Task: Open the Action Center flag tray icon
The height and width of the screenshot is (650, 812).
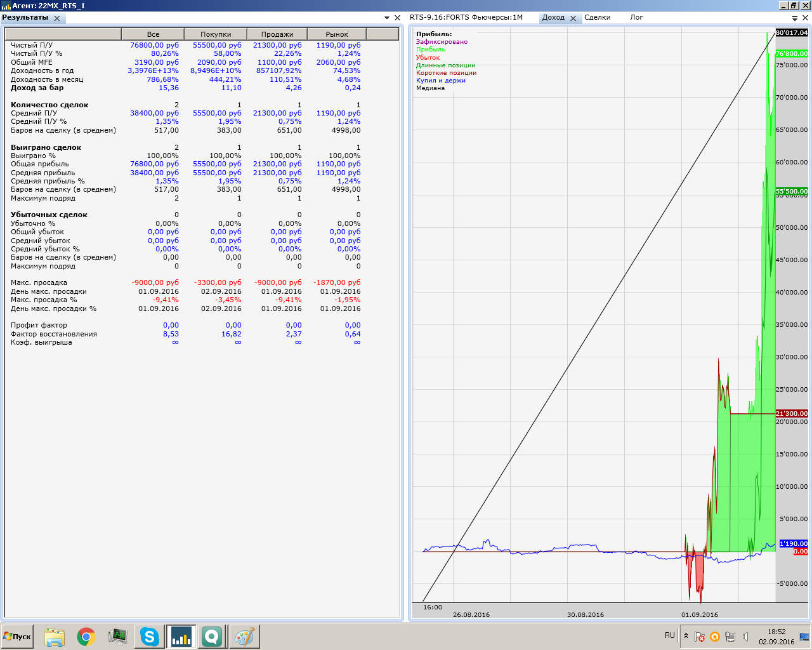Action: tap(700, 637)
